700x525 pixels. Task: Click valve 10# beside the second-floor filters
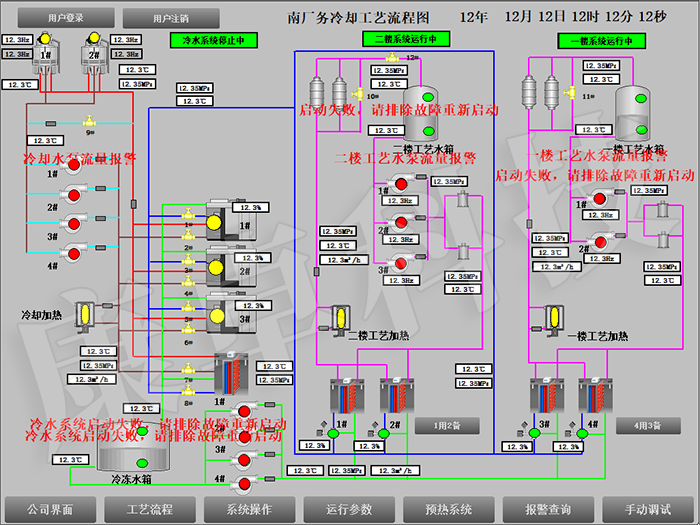(x=358, y=94)
